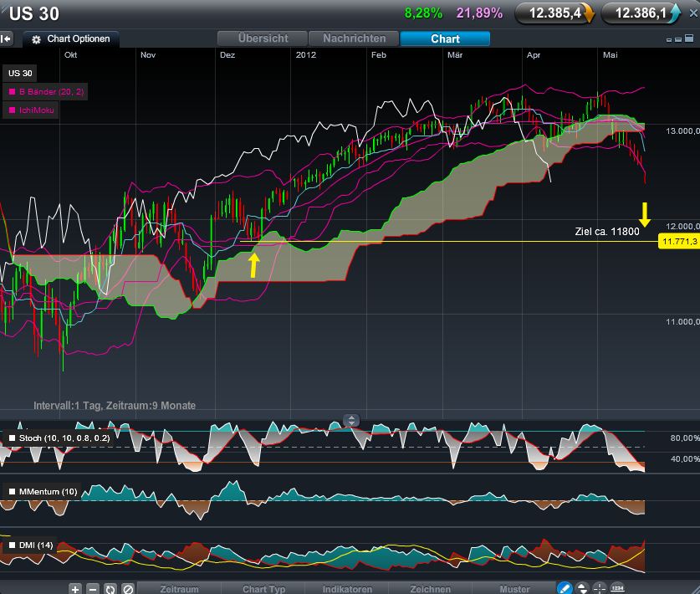This screenshot has width=700, height=594.
Task: Toggle the IchiMoku indicator legend
Action: point(31,110)
